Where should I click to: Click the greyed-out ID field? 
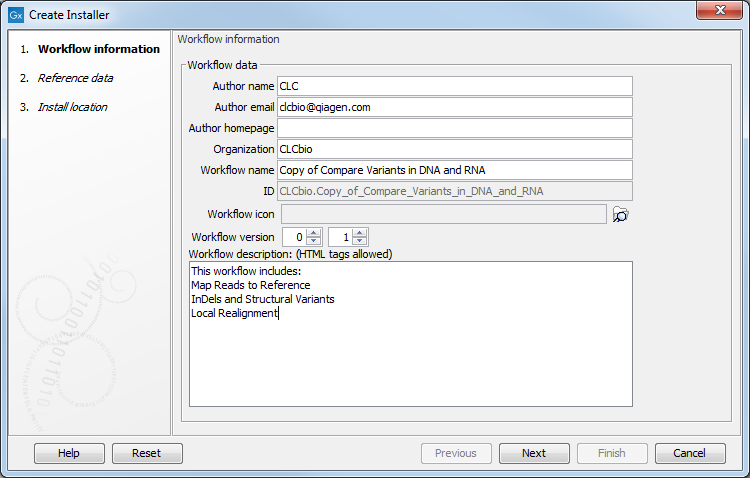(x=454, y=191)
